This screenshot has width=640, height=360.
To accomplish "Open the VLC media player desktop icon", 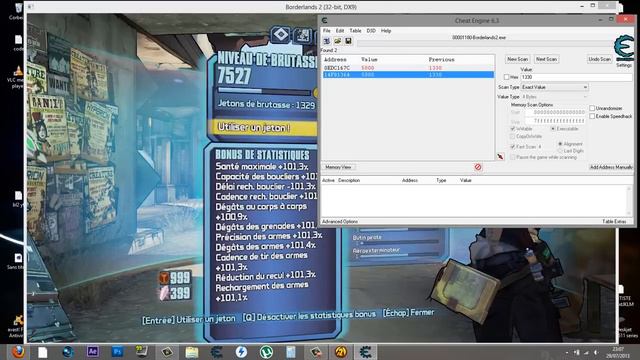I will pos(18,77).
